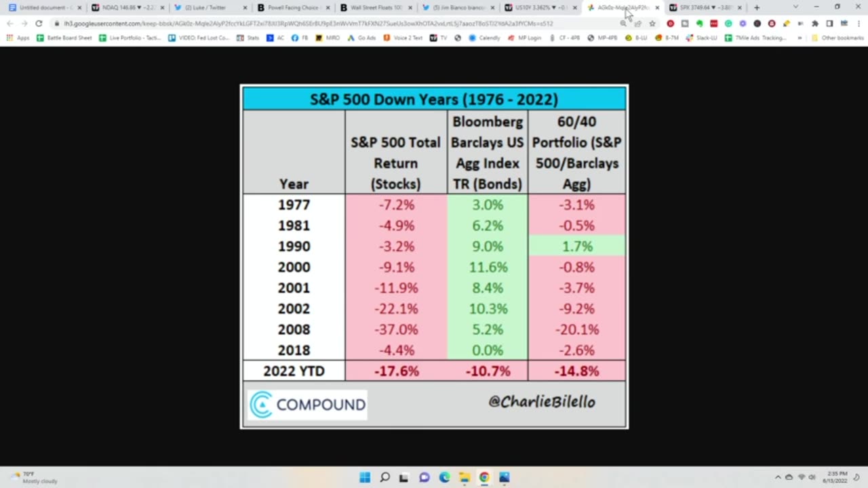The height and width of the screenshot is (488, 868).
Task: Click the Compound logo in the image
Action: pos(307,405)
